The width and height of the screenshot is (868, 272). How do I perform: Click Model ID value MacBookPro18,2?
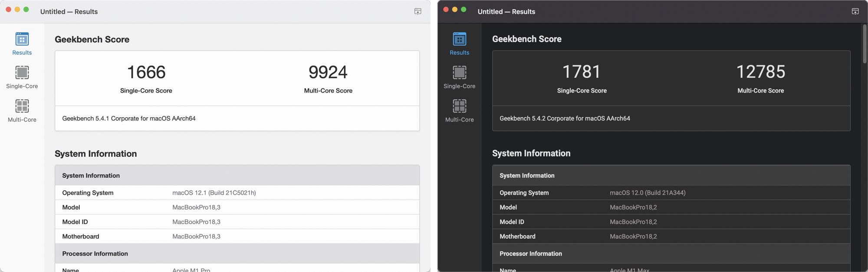pyautogui.click(x=633, y=222)
